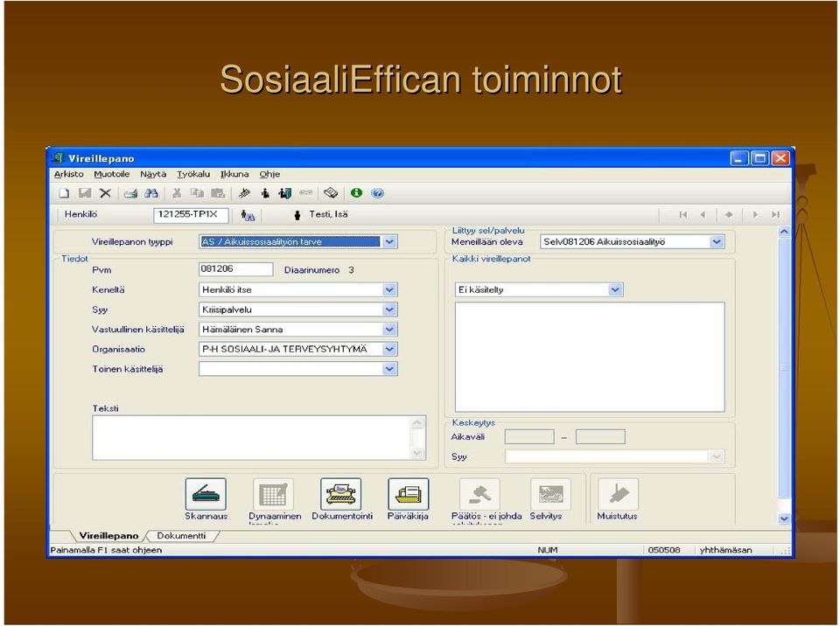Switch to the Dokumentti tab
The height and width of the screenshot is (626, 840).
pos(181,535)
